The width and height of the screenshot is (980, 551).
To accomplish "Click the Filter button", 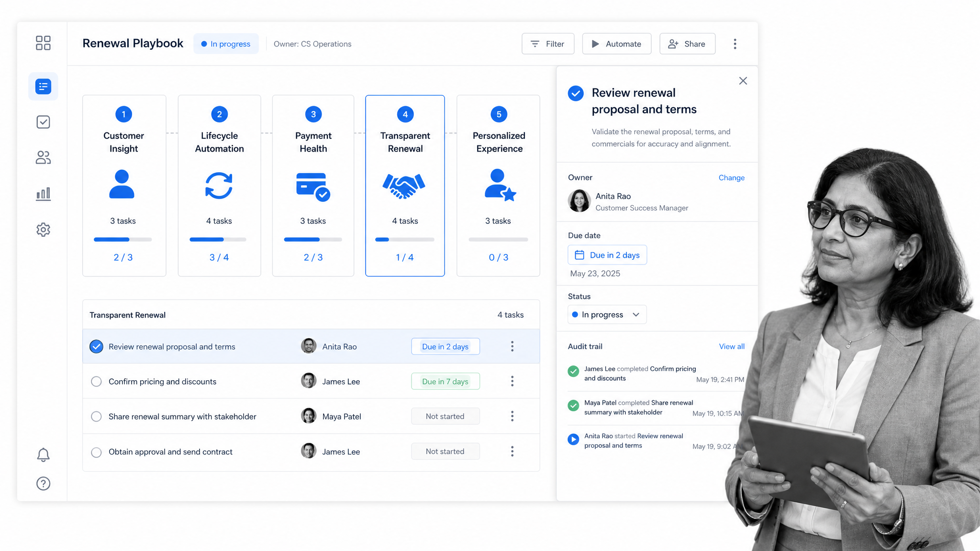I will (x=548, y=44).
